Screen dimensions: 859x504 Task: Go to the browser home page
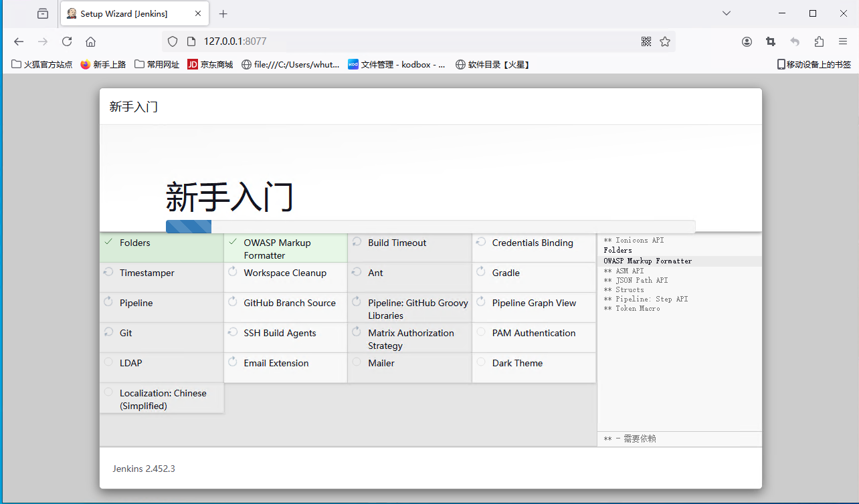(x=91, y=41)
